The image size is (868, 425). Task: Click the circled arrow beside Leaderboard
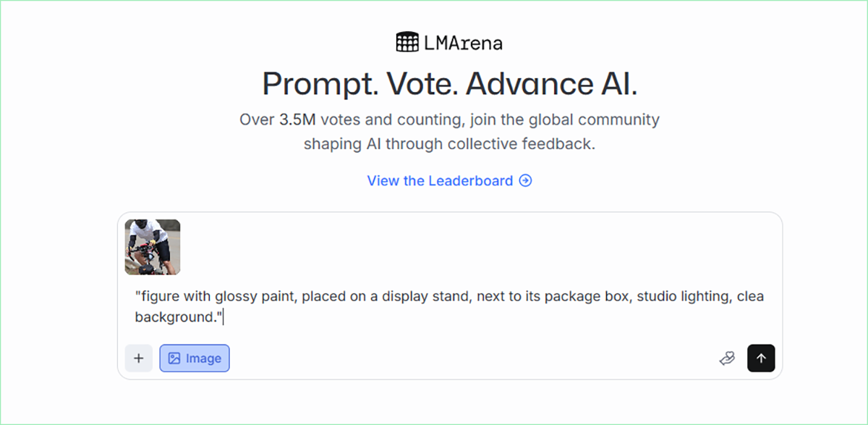click(x=526, y=181)
